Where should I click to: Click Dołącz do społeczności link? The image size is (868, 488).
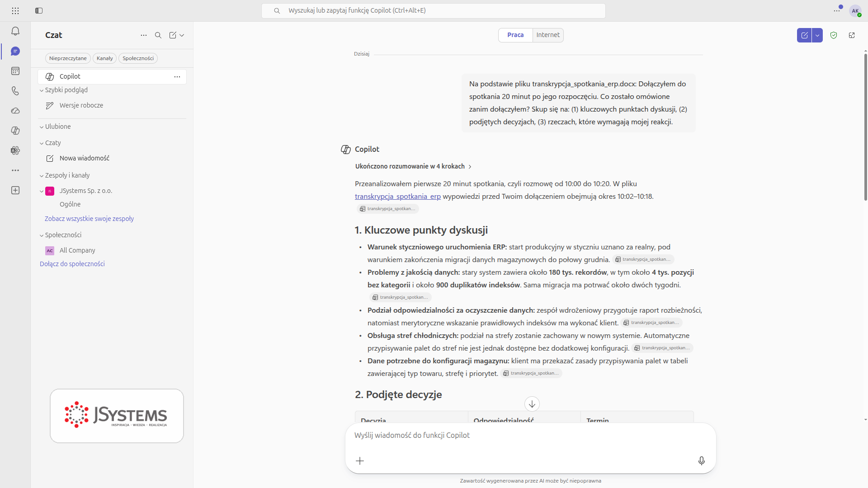point(72,264)
